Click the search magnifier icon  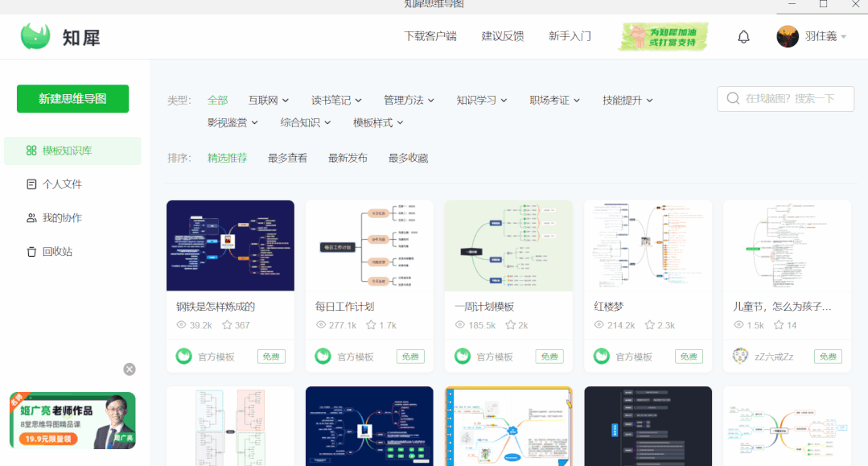pos(733,99)
